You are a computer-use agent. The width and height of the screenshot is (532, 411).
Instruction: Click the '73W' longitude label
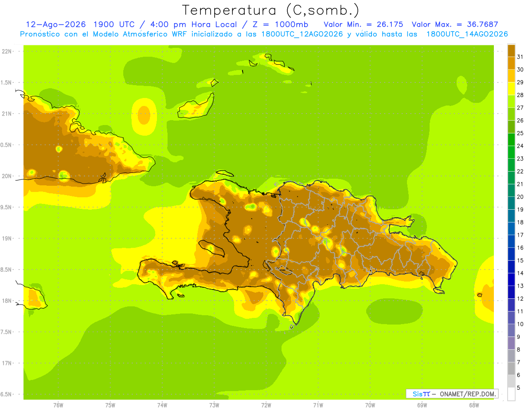point(214,405)
